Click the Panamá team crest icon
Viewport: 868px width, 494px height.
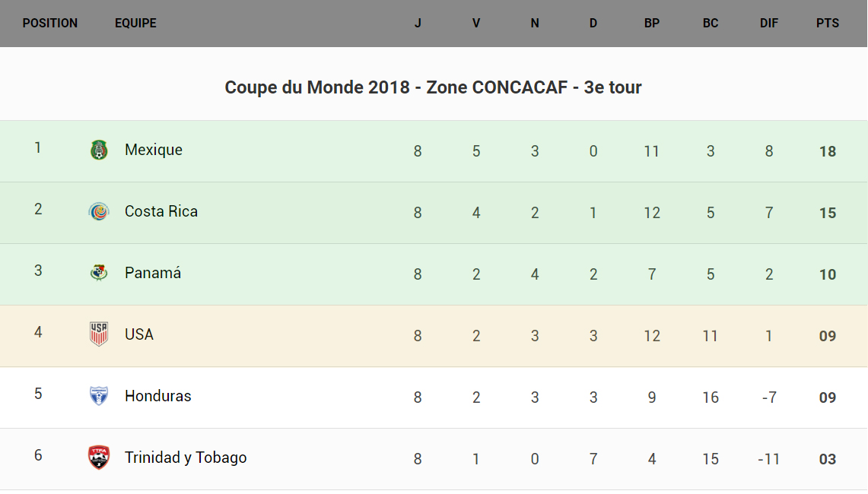(x=99, y=274)
